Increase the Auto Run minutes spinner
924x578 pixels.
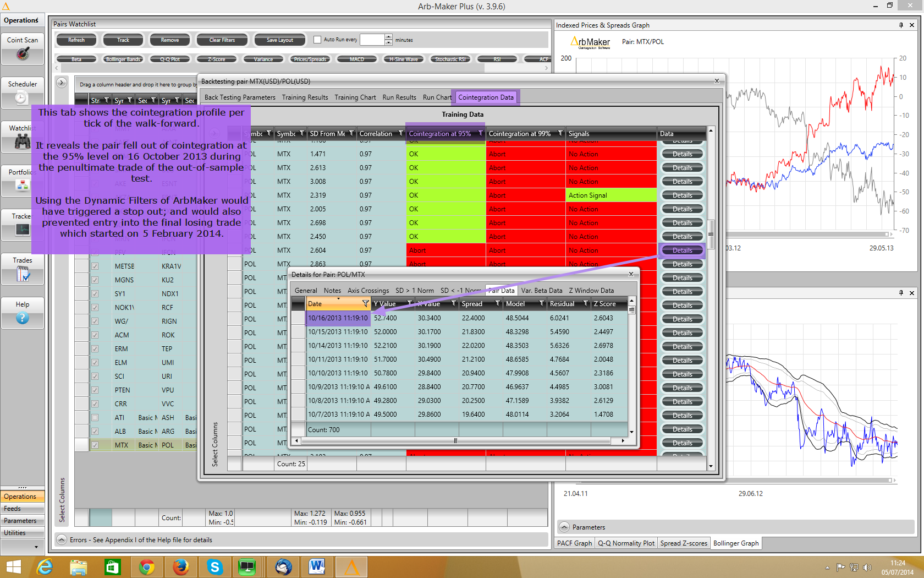tap(389, 37)
